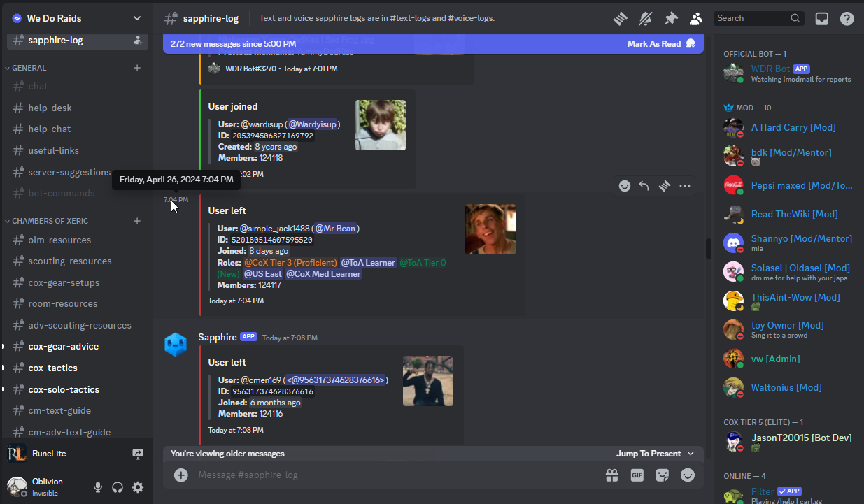Click the Sapphire username in the message

[x=218, y=337]
